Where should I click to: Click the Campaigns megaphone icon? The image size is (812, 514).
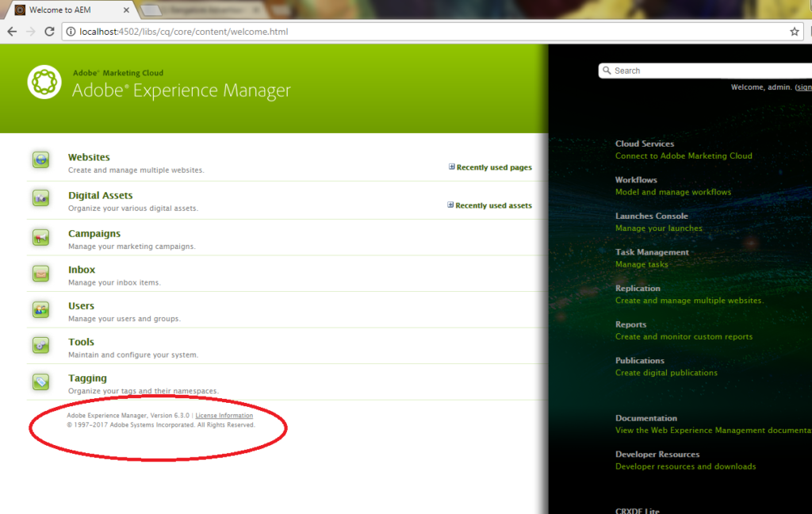coord(41,237)
